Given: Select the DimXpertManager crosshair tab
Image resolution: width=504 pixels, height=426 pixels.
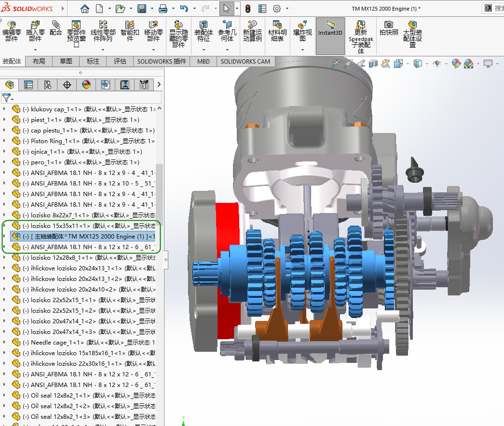Looking at the screenshot, I should [x=67, y=85].
